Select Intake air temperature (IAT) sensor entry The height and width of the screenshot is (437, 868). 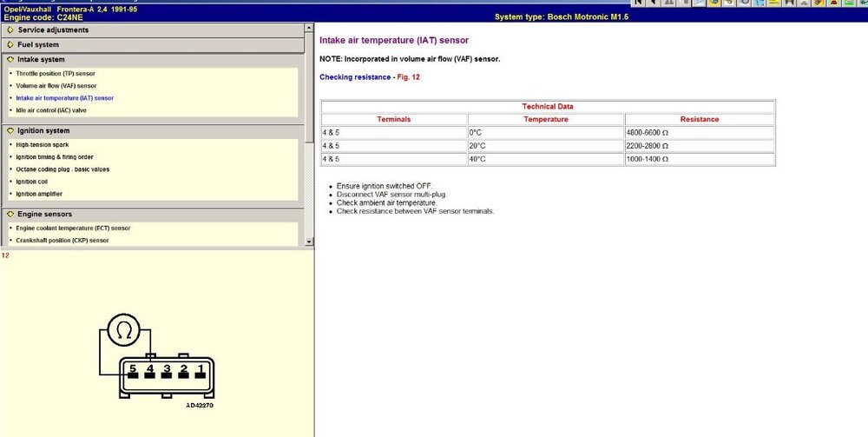click(x=65, y=98)
